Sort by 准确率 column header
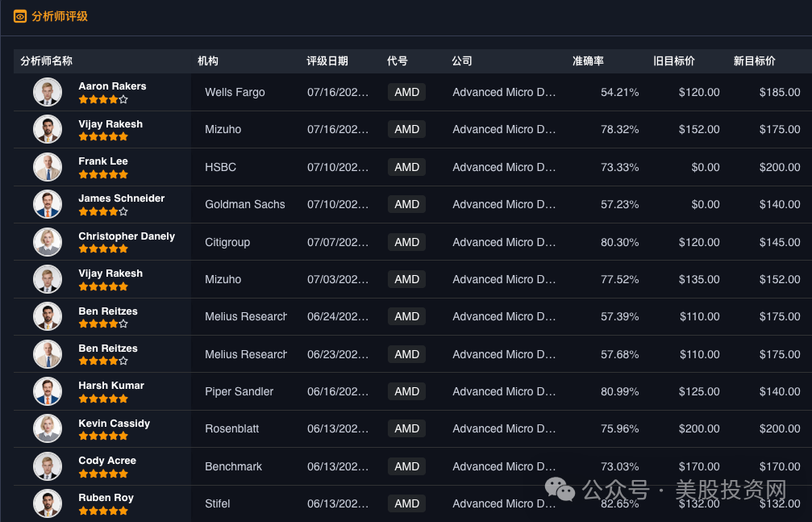This screenshot has width=812, height=522. (589, 61)
